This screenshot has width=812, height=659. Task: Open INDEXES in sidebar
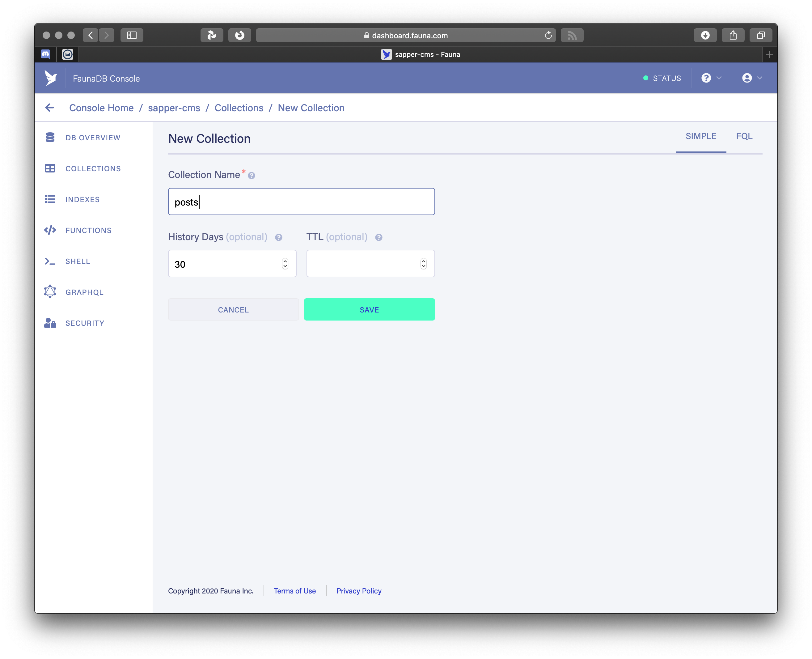[x=82, y=200]
